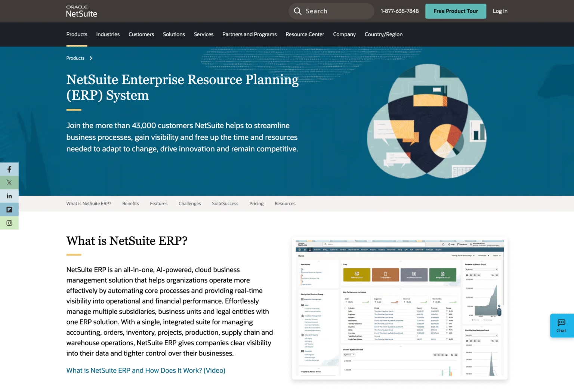The width and height of the screenshot is (574, 392).
Task: Focus the Search input field
Action: pyautogui.click(x=331, y=11)
